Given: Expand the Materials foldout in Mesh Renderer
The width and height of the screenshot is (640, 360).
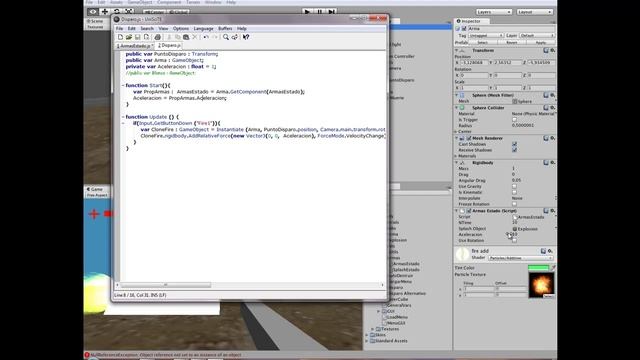Looking at the screenshot, I should click(x=456, y=156).
